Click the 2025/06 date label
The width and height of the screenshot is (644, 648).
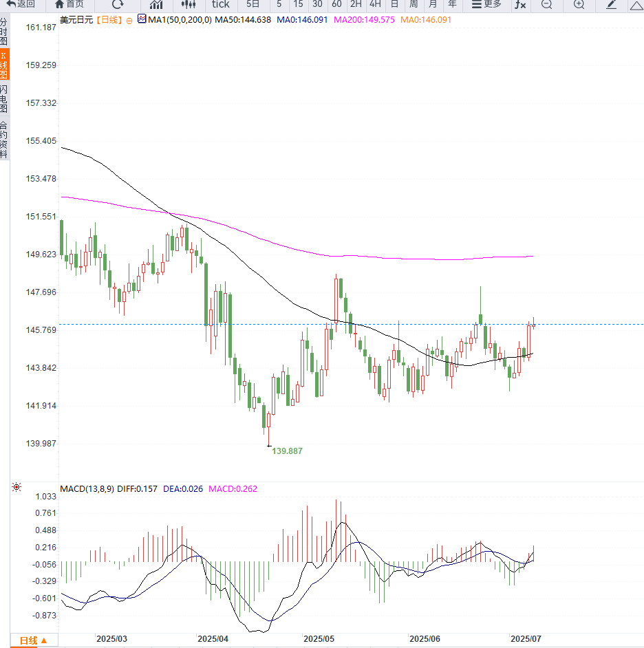[x=425, y=638]
